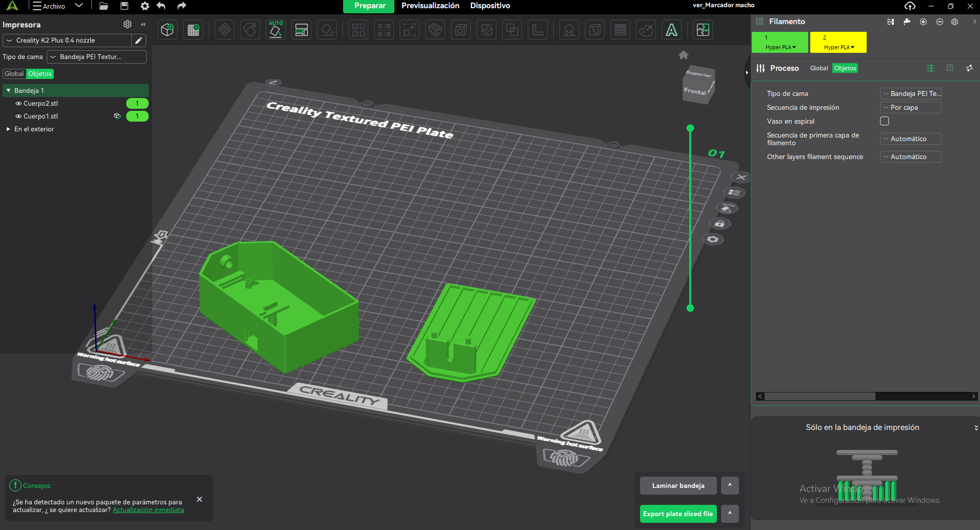Click the cloud upload icon
Viewport: 980px width, 530px height.
910,6
